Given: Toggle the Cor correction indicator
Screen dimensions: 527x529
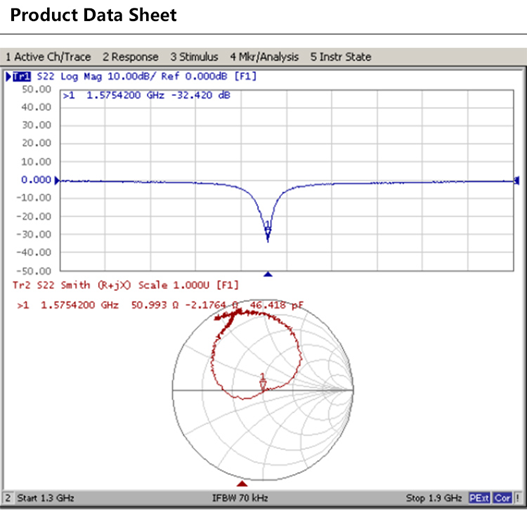Looking at the screenshot, I should tap(502, 498).
